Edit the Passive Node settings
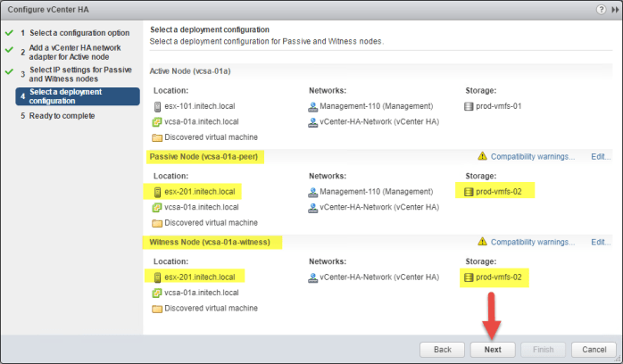Screen dimensions: 623x364 tap(601, 156)
